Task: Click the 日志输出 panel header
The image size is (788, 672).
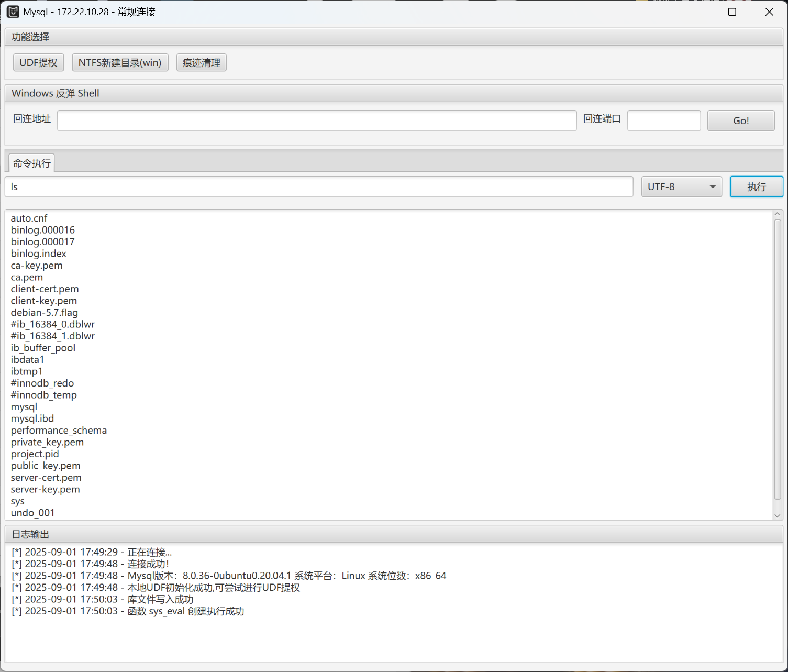Action: pyautogui.click(x=30, y=534)
